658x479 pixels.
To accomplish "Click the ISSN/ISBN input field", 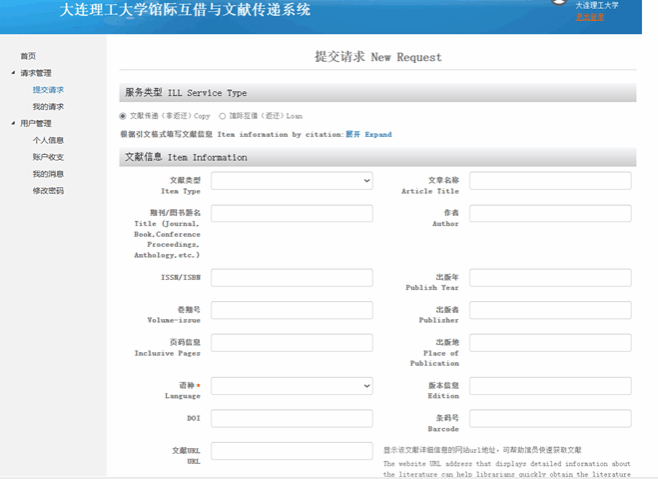I will coord(291,277).
